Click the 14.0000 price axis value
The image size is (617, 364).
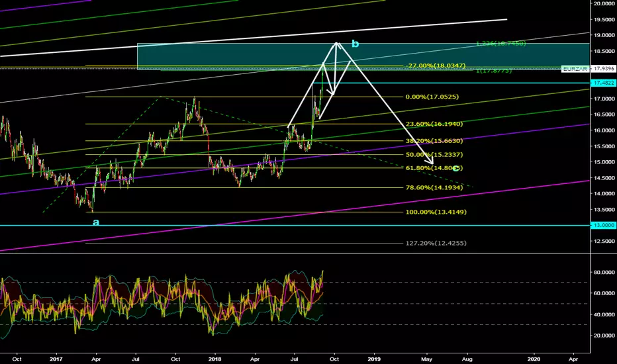(x=604, y=194)
